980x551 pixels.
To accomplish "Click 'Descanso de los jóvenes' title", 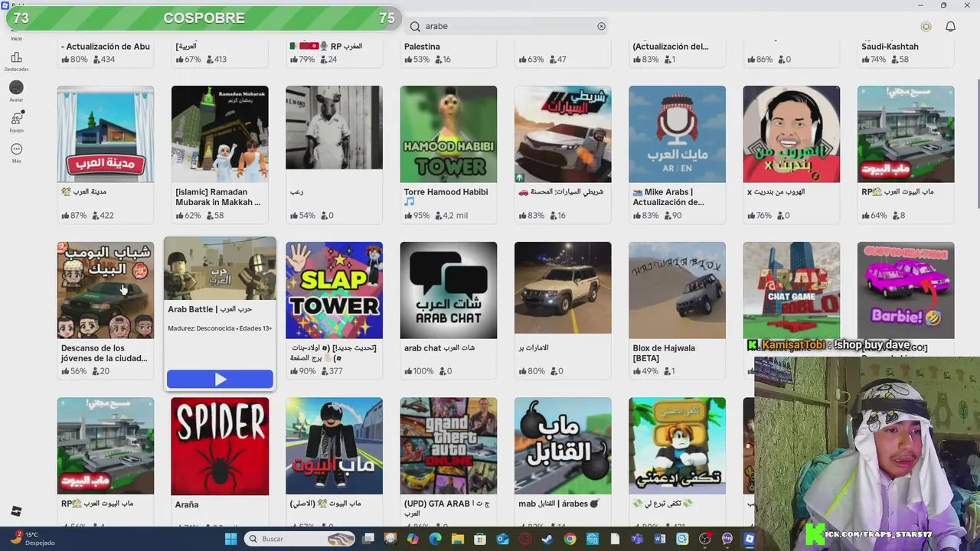I will tap(104, 353).
